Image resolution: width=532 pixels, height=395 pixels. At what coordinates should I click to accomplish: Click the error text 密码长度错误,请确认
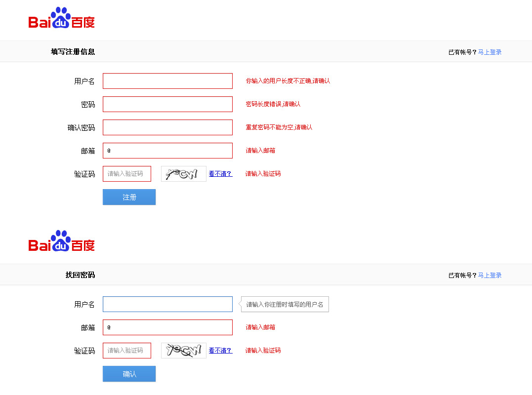click(273, 104)
